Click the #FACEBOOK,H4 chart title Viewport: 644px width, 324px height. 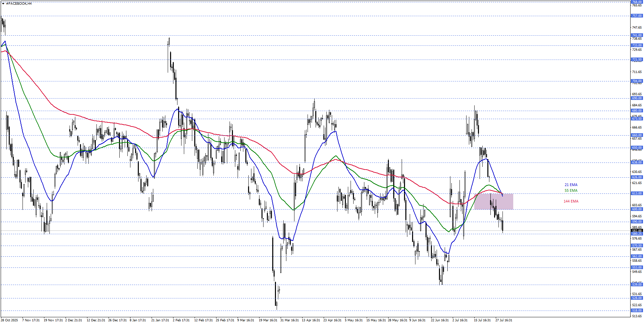19,4
